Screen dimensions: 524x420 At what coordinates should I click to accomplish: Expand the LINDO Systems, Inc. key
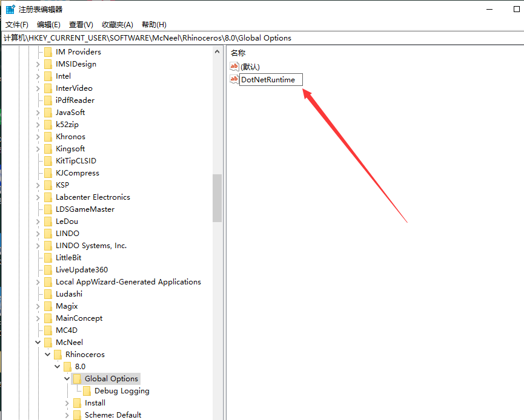click(x=38, y=245)
